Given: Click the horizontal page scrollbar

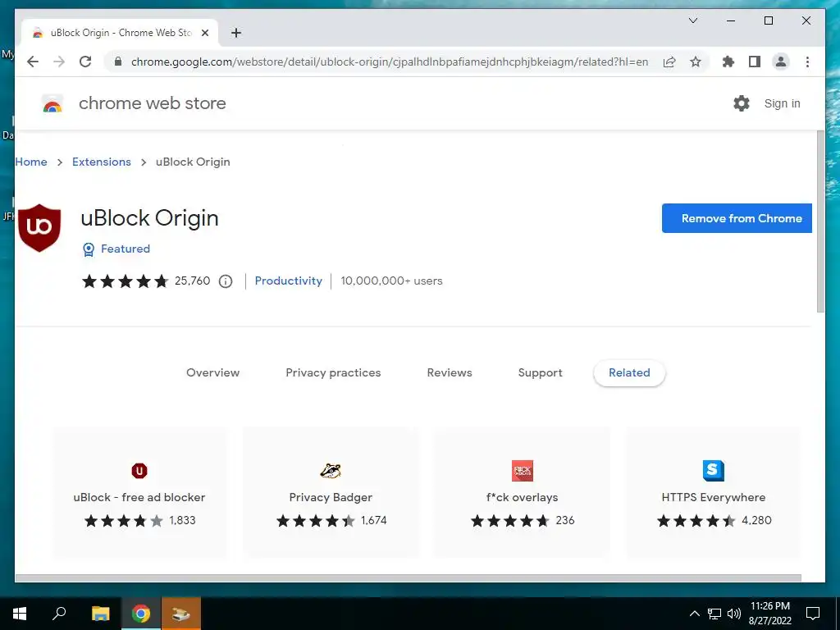Looking at the screenshot, I should point(408,578).
